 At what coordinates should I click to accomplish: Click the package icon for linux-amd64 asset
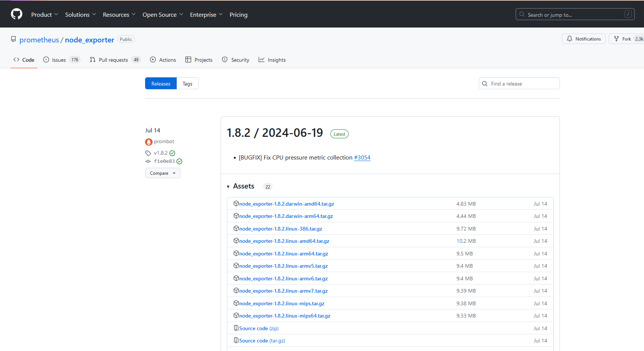point(236,241)
